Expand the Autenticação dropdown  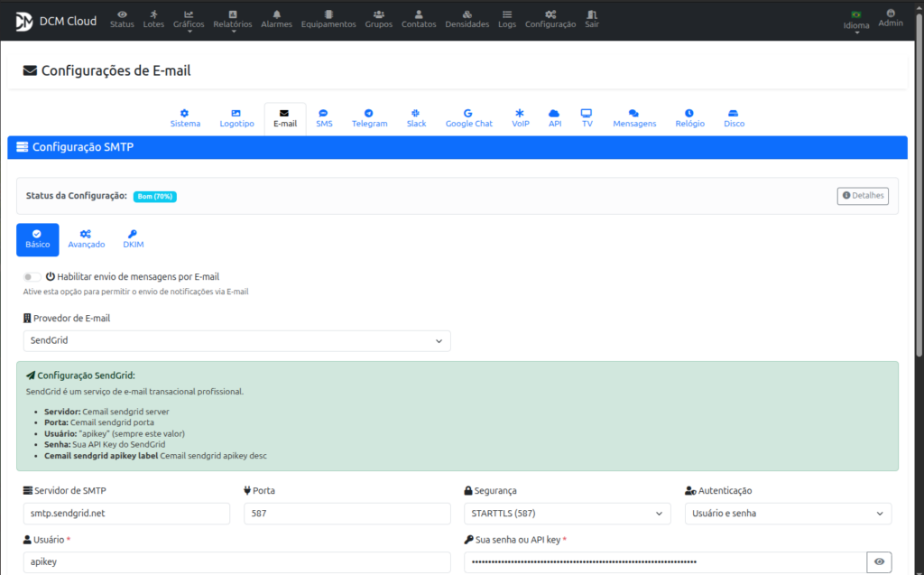pos(788,514)
